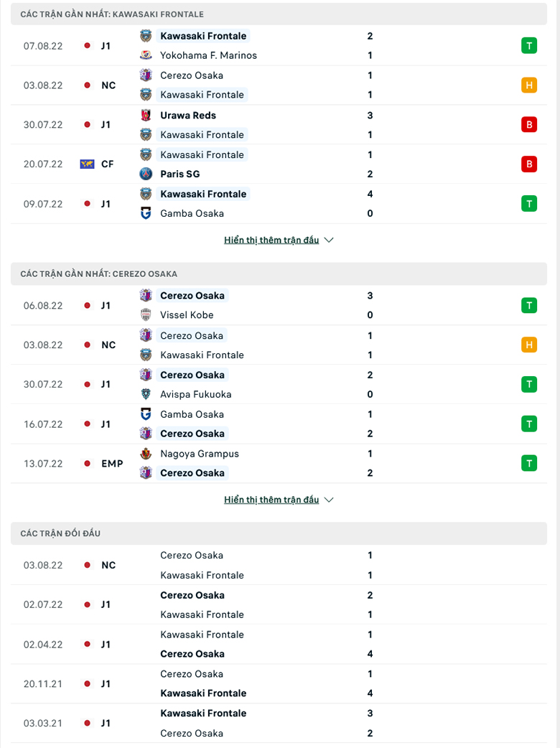This screenshot has height=748, width=560.
Task: Open the 20.11.21 head-to-head match
Action: tap(279, 683)
